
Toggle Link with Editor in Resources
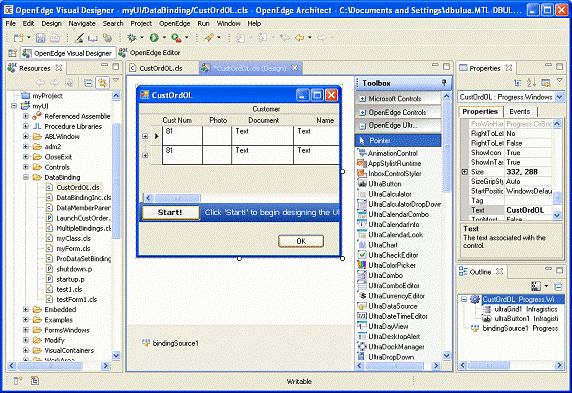pos(103,83)
